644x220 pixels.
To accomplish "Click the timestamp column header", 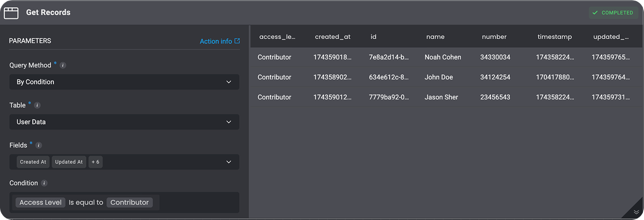I will click(554, 37).
